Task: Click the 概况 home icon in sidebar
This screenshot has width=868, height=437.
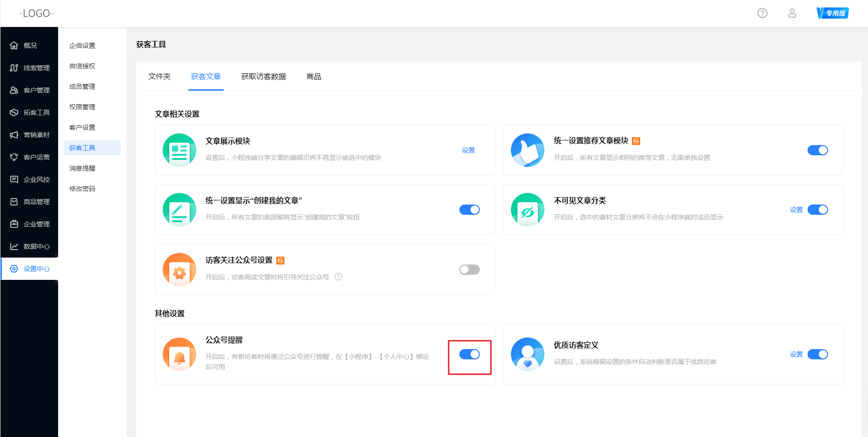Action: click(x=14, y=46)
